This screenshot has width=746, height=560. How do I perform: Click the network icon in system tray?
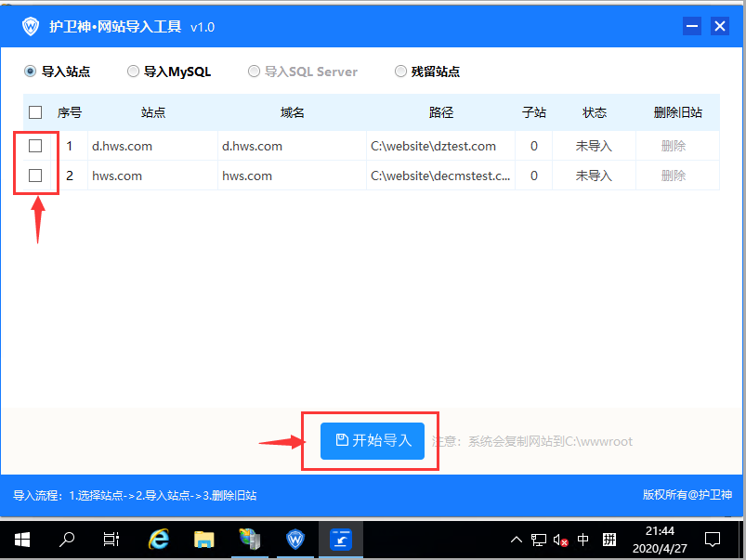coord(539,540)
